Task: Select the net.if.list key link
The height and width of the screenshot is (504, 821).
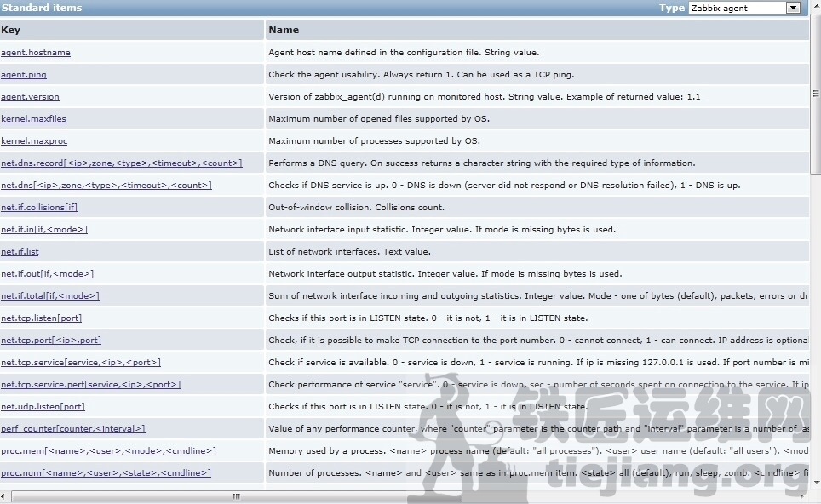Action: [x=20, y=252]
